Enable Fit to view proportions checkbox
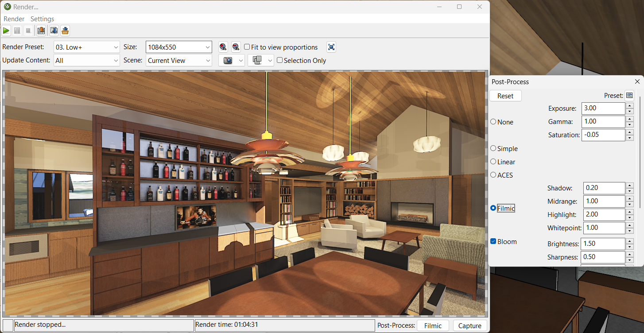The image size is (644, 333). pos(247,47)
